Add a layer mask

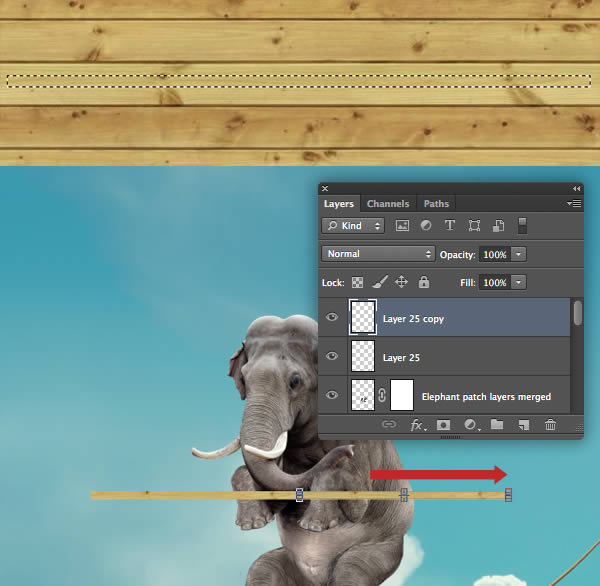tap(443, 425)
